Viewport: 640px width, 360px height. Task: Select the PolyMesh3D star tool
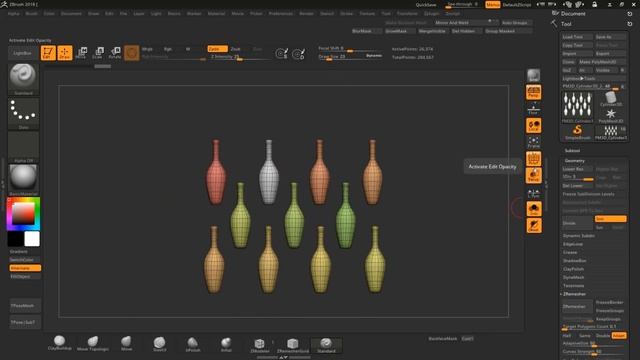pos(611,116)
